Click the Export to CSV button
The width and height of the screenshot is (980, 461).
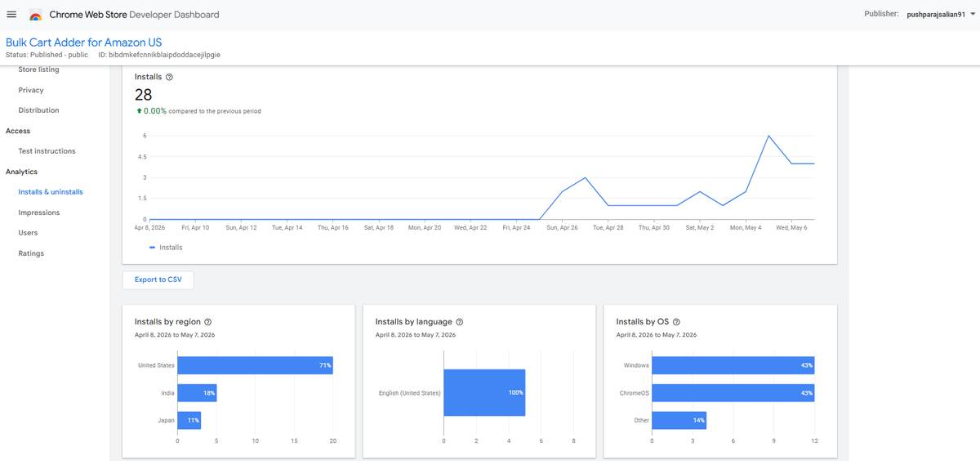pos(158,280)
